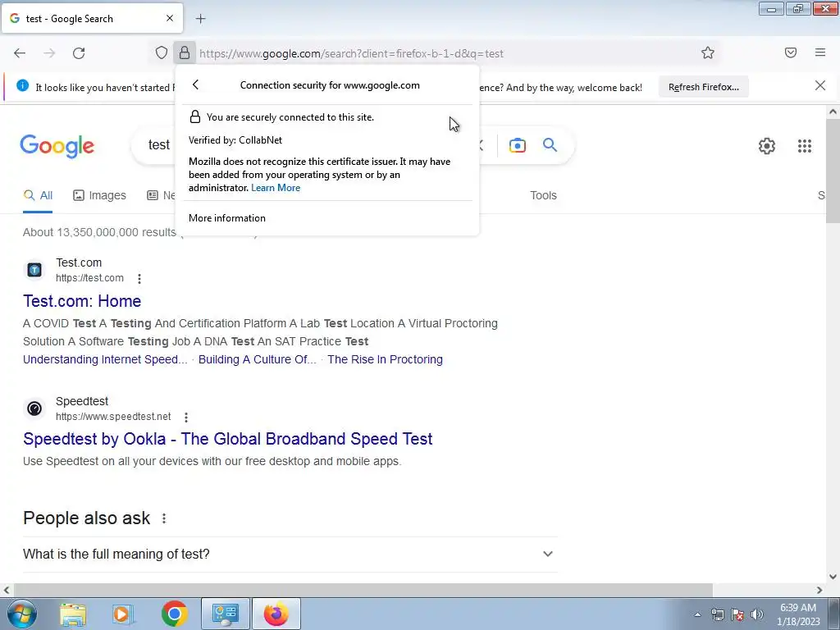Select the All search tab
Screen dimensions: 840x630
(x=38, y=195)
